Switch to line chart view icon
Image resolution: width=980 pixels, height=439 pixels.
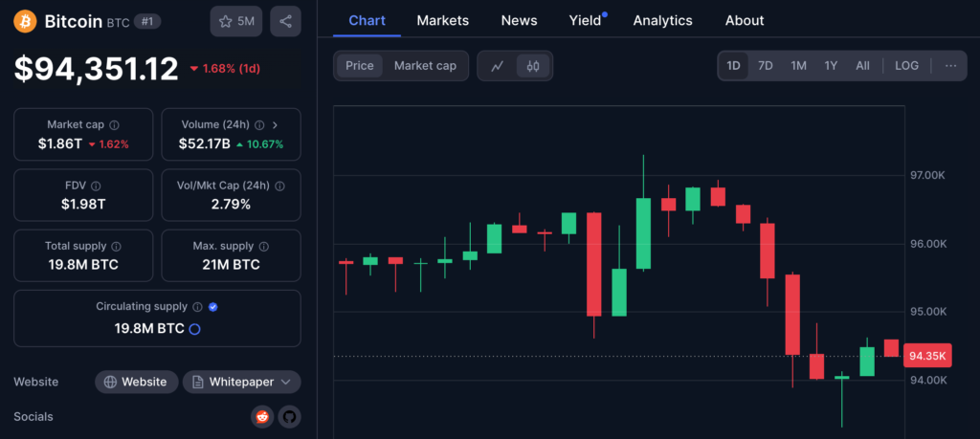(497, 66)
